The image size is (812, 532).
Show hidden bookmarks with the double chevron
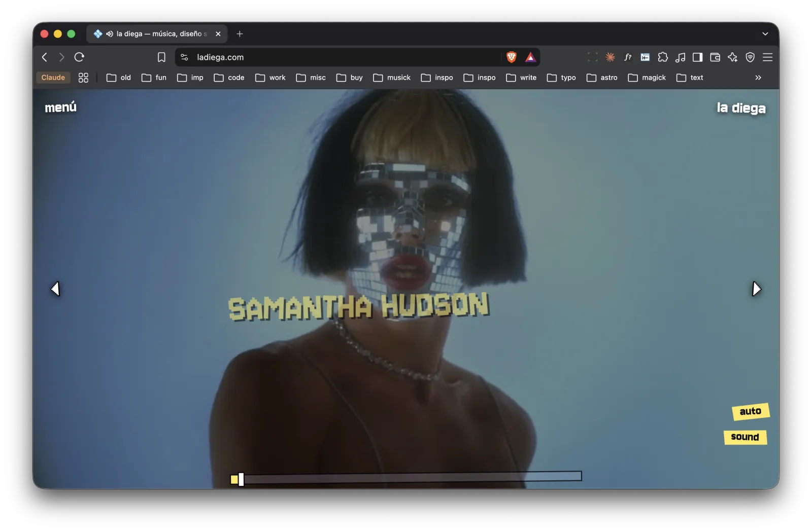pyautogui.click(x=758, y=78)
